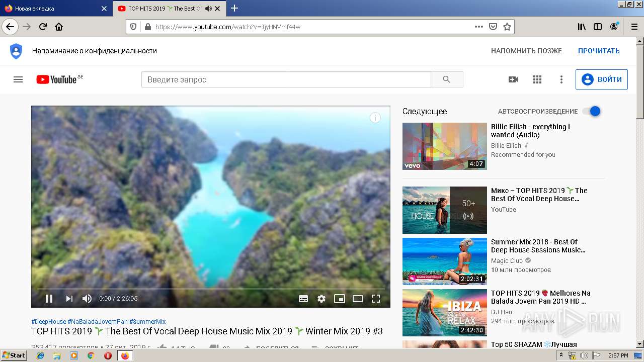This screenshot has height=362, width=644.
Task: Click Magic Club channel name
Action: (507, 261)
